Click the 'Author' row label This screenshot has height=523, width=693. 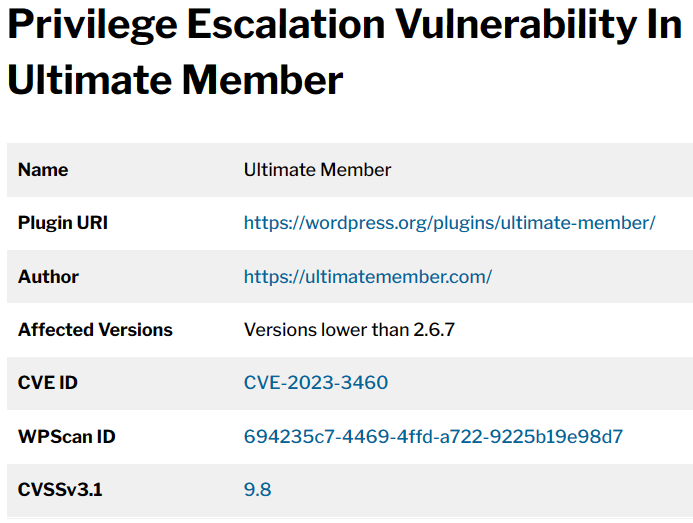click(x=48, y=277)
